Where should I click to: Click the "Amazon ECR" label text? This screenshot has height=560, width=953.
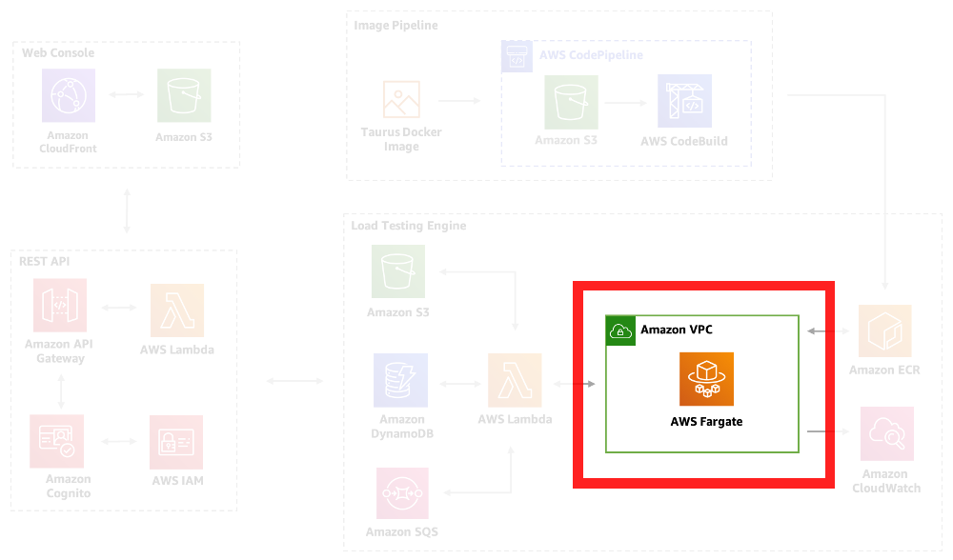coord(884,370)
